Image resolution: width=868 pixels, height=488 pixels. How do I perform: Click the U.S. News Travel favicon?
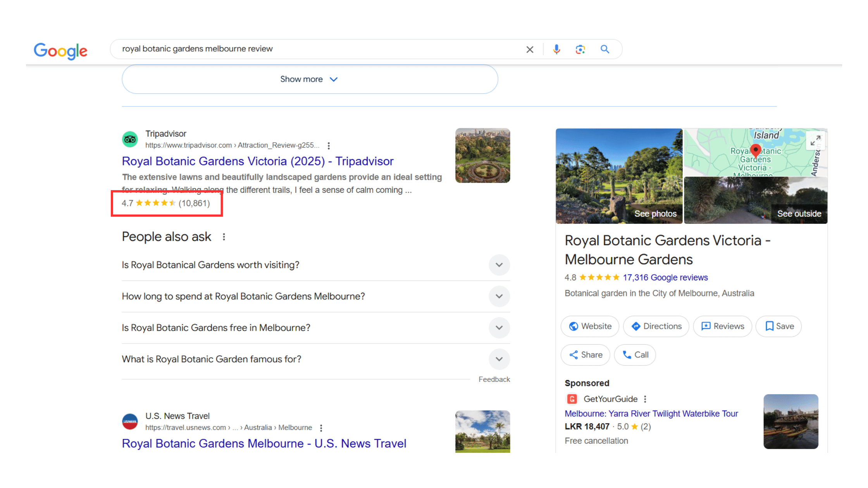coord(130,421)
